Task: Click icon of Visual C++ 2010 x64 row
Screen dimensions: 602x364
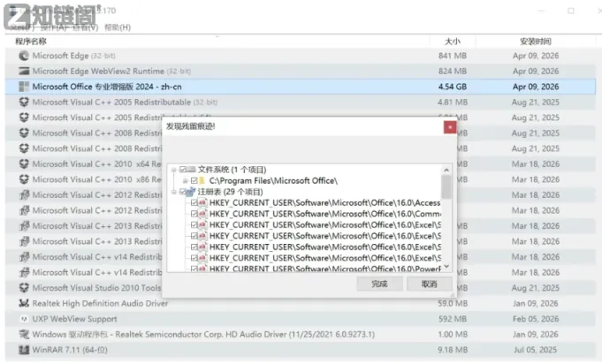Action: click(x=24, y=163)
